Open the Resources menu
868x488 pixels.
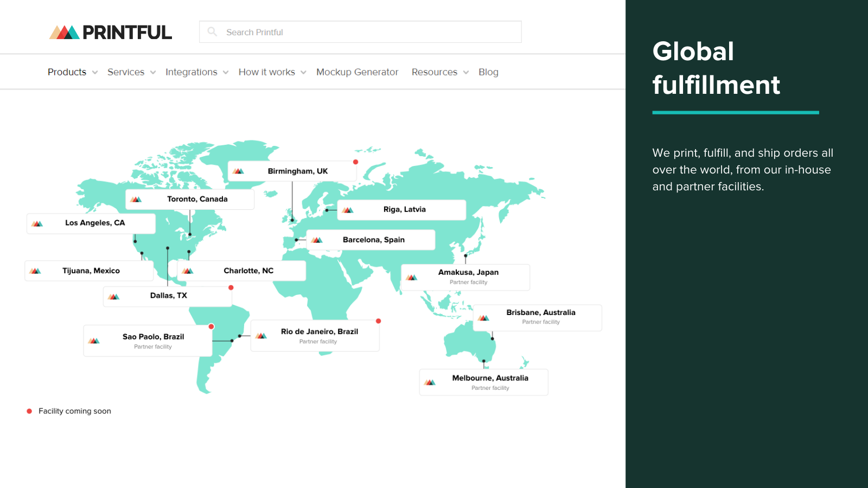point(435,72)
